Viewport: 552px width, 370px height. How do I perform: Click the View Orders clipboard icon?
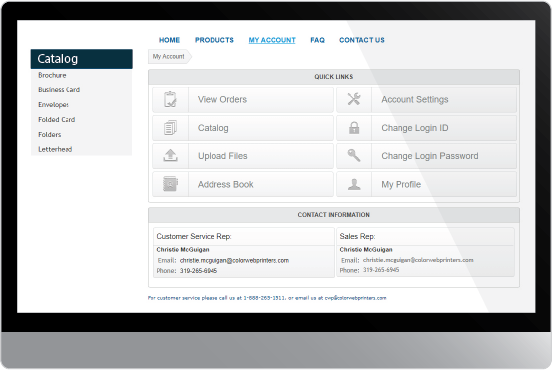click(170, 100)
